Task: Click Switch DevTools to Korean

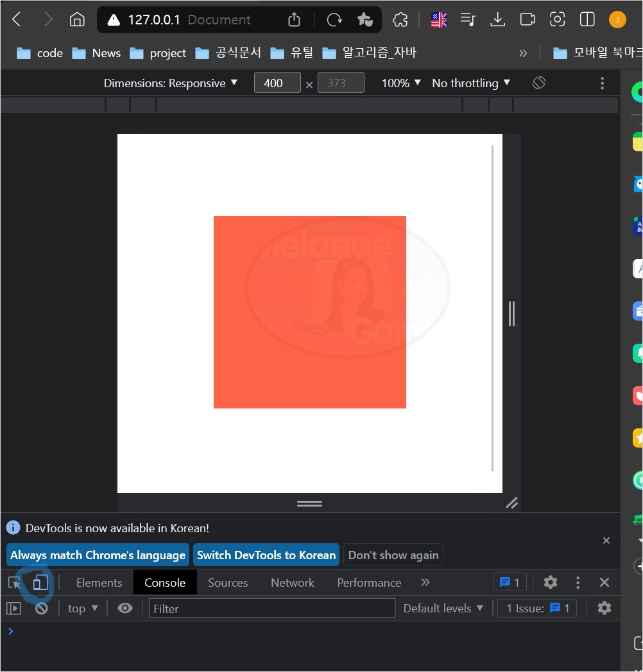Action: click(x=266, y=555)
